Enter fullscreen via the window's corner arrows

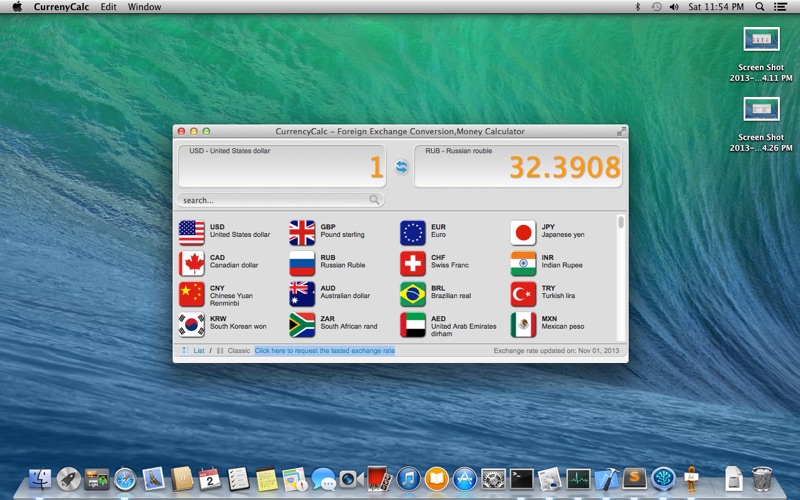point(621,131)
